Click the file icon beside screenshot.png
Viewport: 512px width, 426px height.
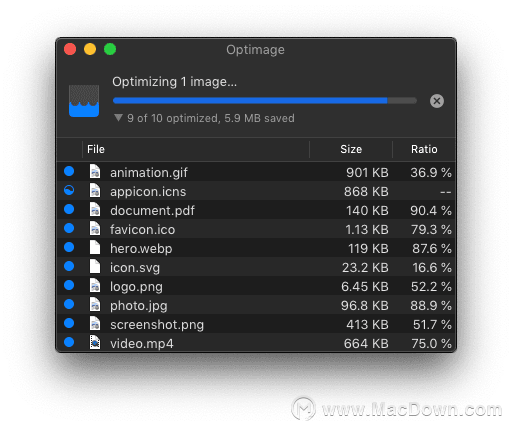95,323
